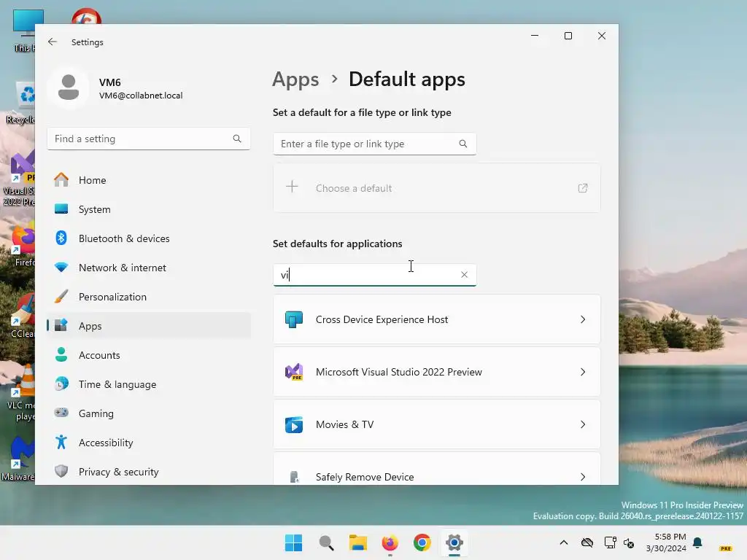The width and height of the screenshot is (747, 560).
Task: Launch Google Chrome from the taskbar
Action: tap(422, 542)
